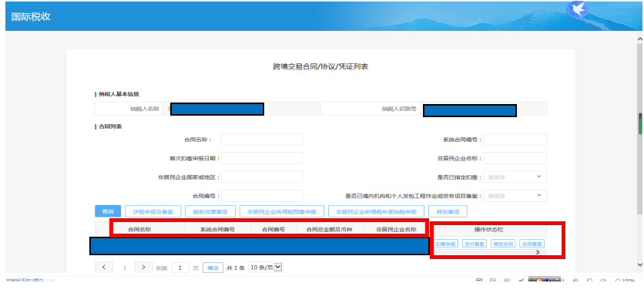Expand the 是否已境内机构和个人发包工程作业或劳务项目备案 dropdown
Screen dimensions: 644x293
515,196
